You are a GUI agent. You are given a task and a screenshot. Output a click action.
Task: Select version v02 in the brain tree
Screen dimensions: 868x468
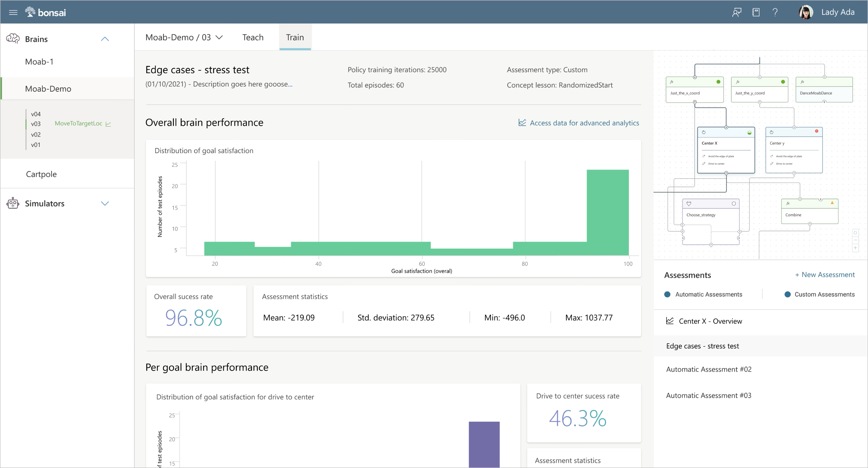[36, 134]
